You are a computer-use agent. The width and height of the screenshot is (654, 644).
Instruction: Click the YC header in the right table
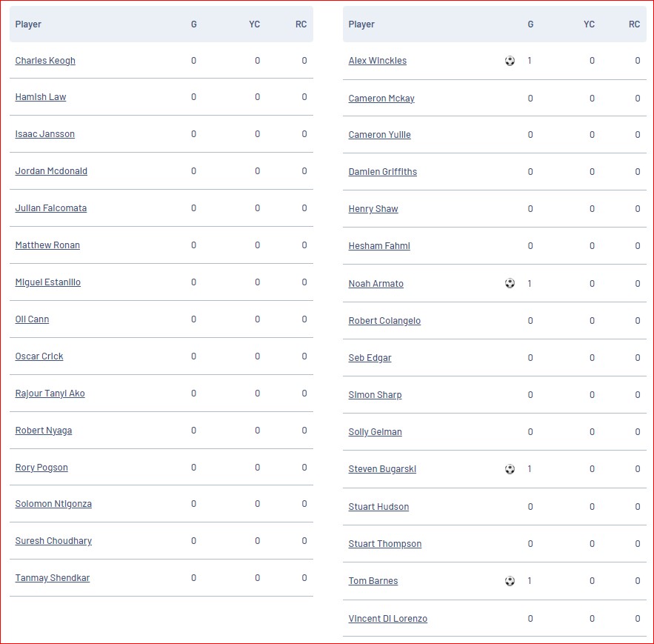pos(589,24)
